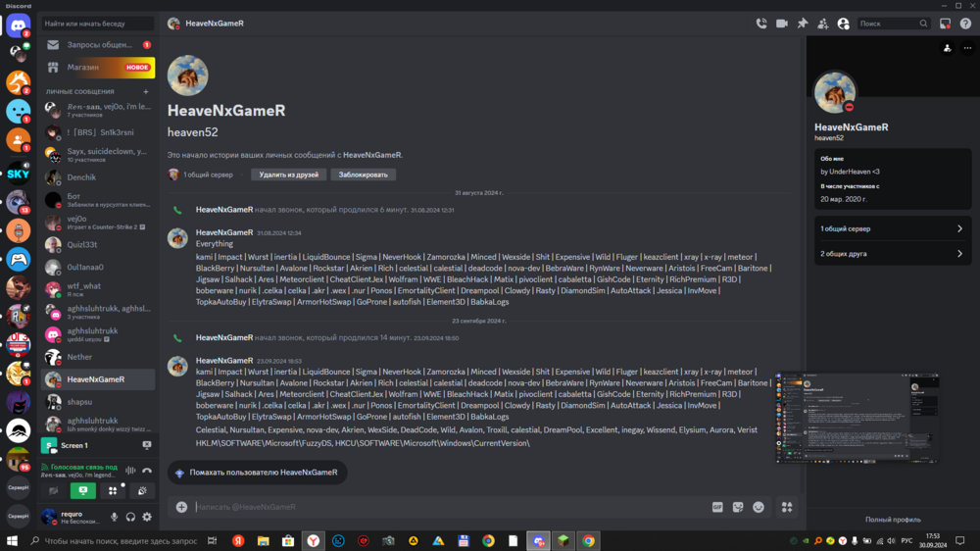Click Screen 1 stream options icon
Viewport: 980px width, 551px height.
point(147,445)
